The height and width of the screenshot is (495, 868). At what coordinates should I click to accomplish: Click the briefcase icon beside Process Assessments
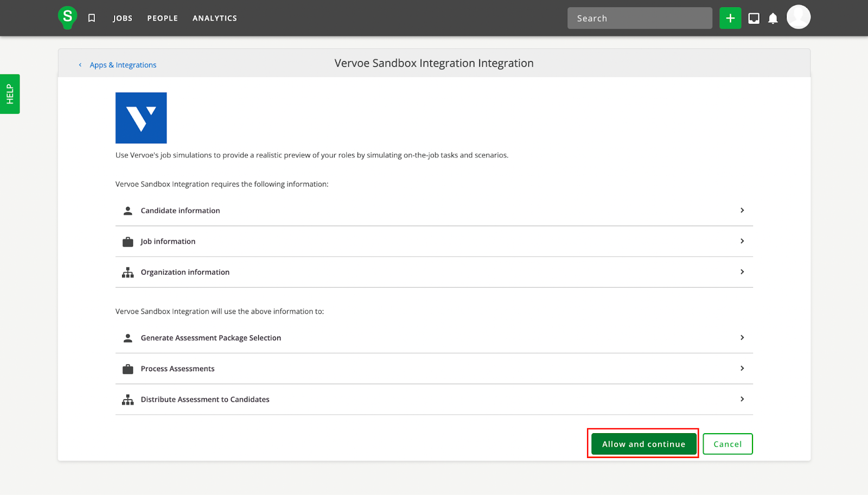(x=128, y=369)
